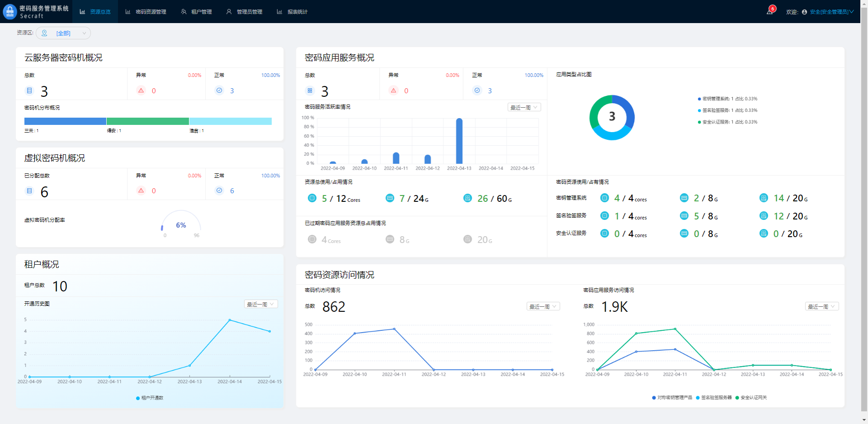Click the 密码机访问情况 total 862
This screenshot has height=424, width=868.
pos(334,307)
